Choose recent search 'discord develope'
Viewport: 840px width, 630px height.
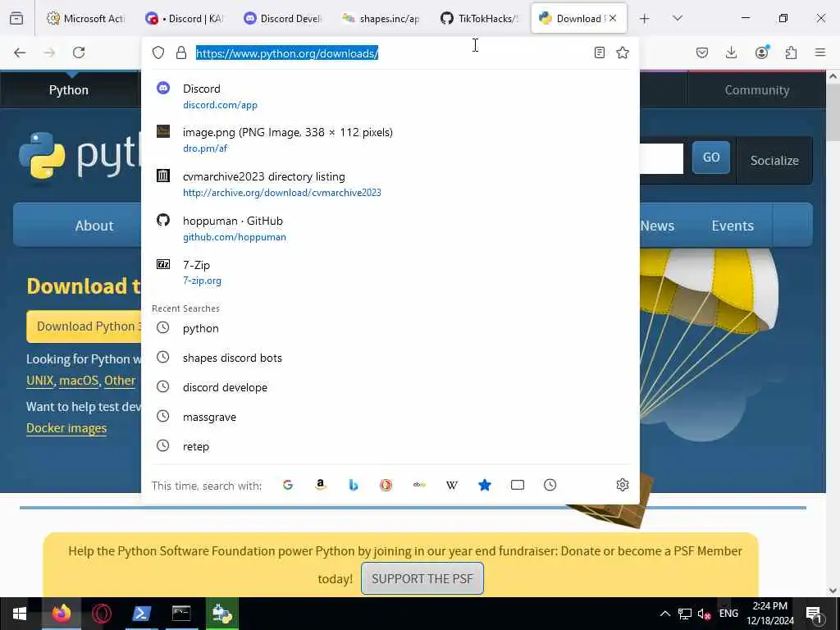click(x=390, y=387)
